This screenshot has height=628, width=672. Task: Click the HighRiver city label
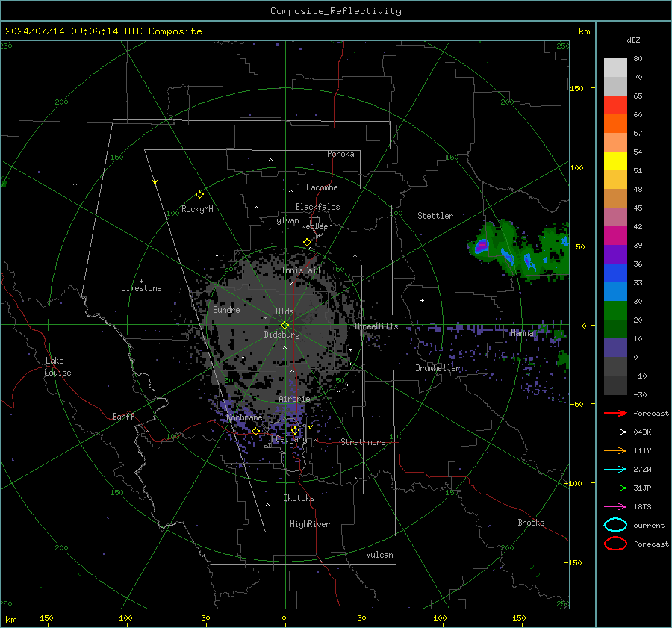point(310,524)
